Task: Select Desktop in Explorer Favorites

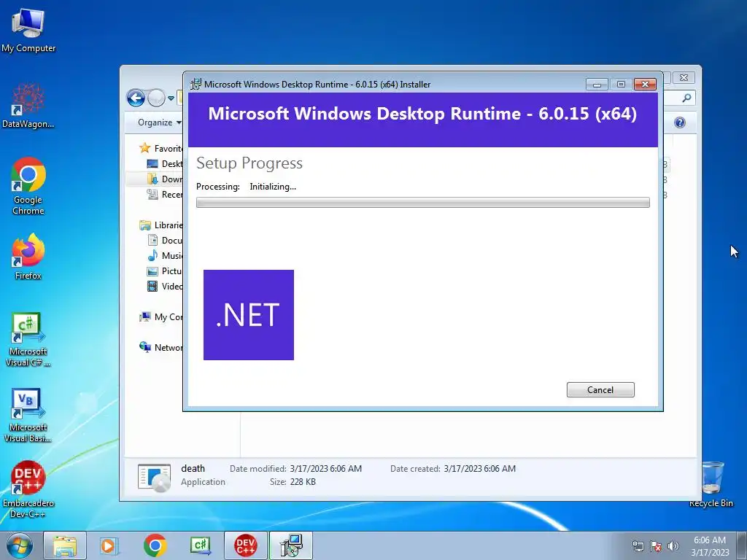Action: point(165,164)
